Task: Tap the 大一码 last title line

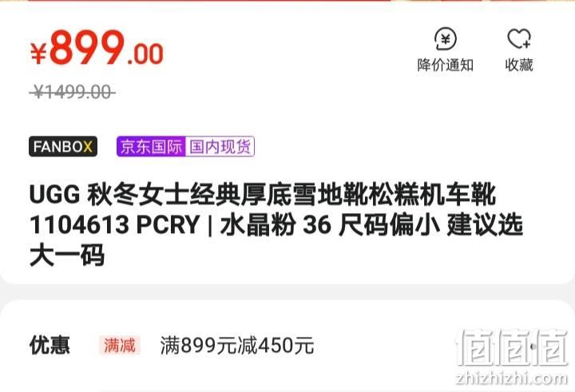Action: 67,255
